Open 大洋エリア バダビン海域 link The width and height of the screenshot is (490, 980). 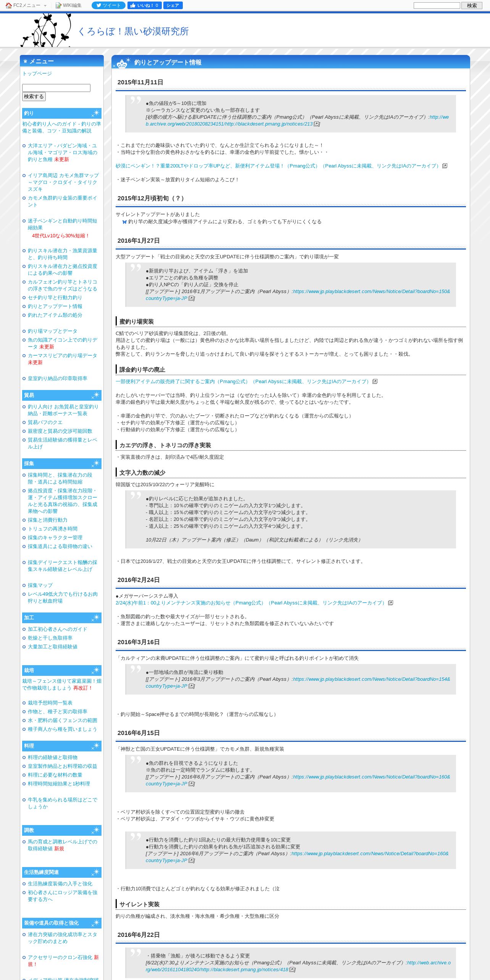[x=63, y=152]
